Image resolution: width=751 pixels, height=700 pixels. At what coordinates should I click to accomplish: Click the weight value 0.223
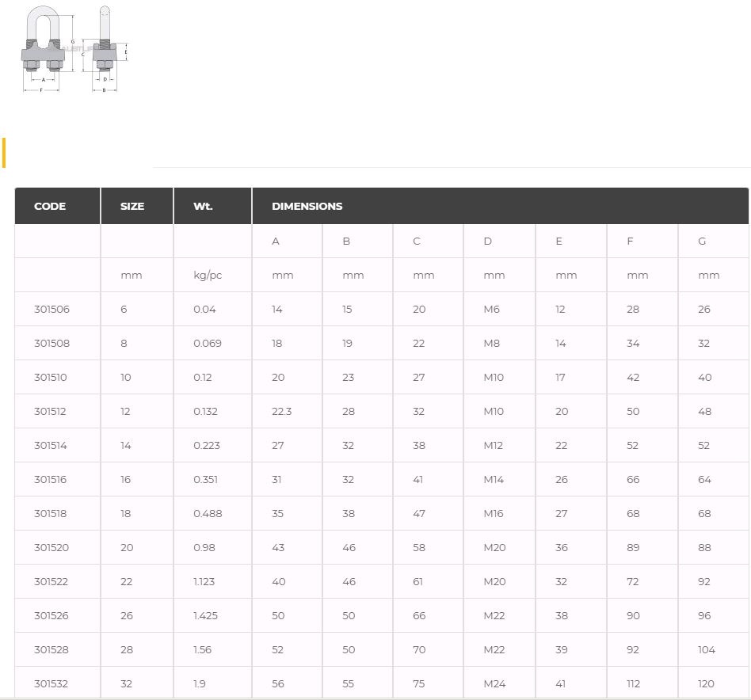[x=207, y=445]
